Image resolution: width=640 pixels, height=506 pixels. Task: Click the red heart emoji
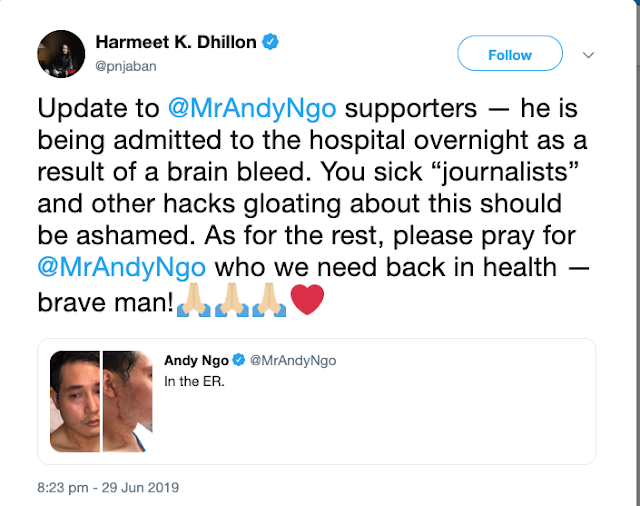pyautogui.click(x=307, y=300)
